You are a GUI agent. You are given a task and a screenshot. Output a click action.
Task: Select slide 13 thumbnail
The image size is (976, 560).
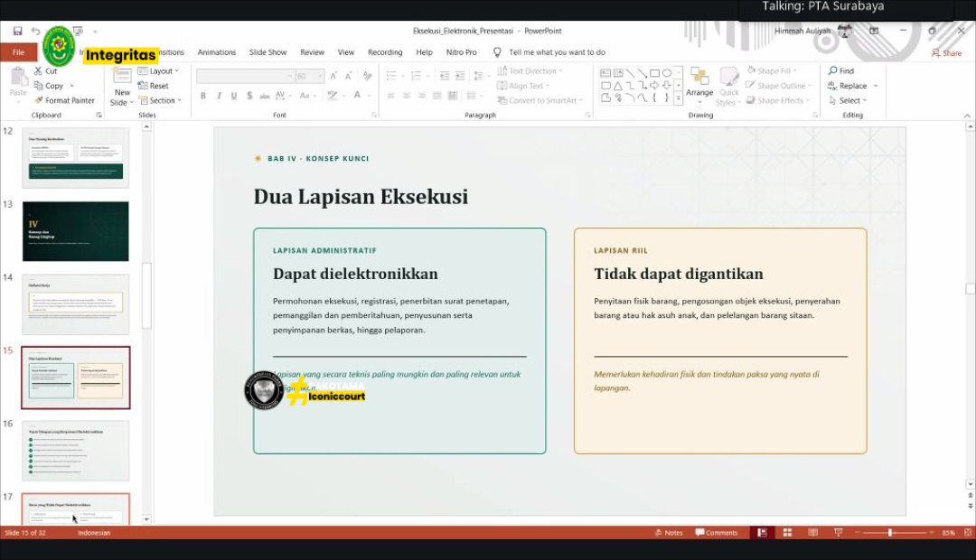pyautogui.click(x=76, y=231)
